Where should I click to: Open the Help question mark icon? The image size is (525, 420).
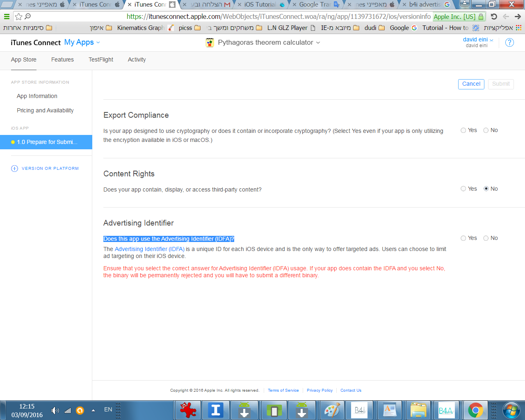[x=509, y=42]
